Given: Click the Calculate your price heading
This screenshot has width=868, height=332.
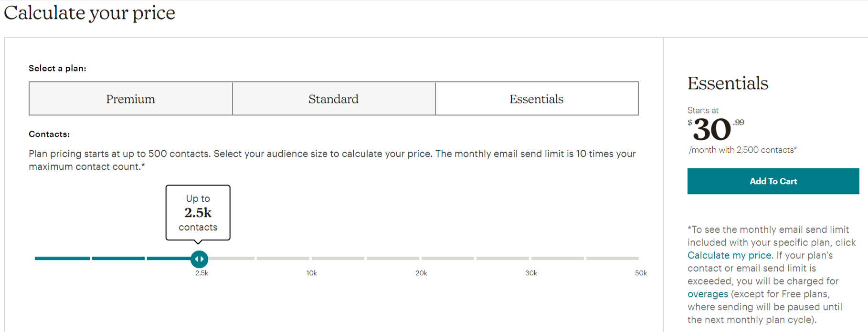Looking at the screenshot, I should point(89,12).
